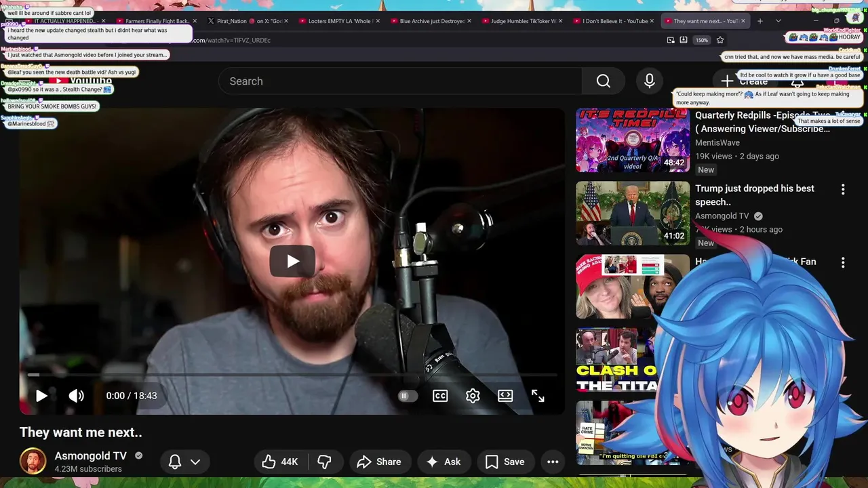Click the 'BRING YOUR SMOKE BOMBS GUYS!' chat message
The width and height of the screenshot is (868, 488).
pos(52,106)
